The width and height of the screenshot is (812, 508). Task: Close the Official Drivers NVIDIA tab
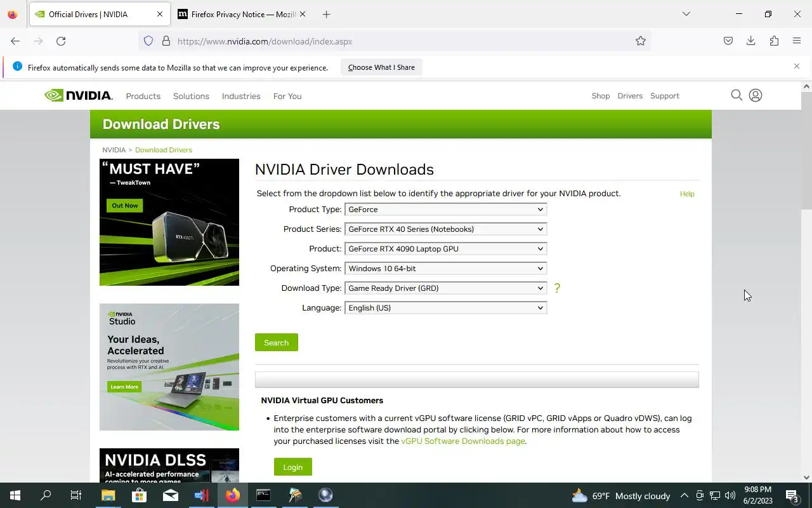[x=160, y=14]
